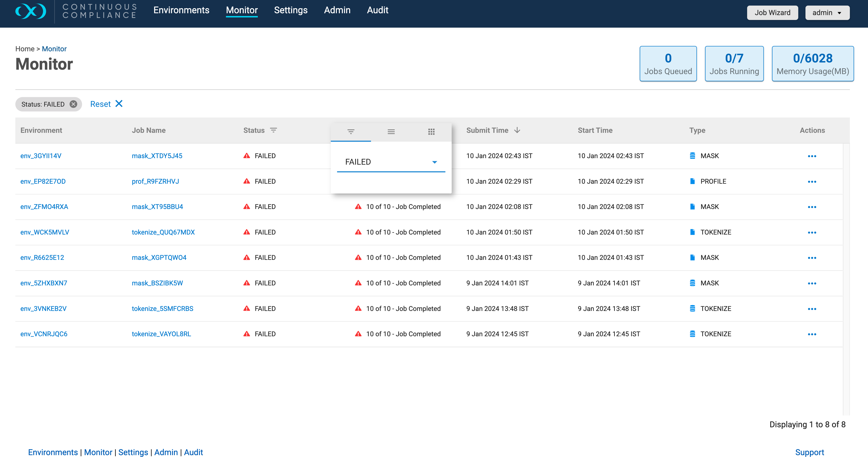Open actions menu for tokenize_QUQ67MDX

[812, 232]
